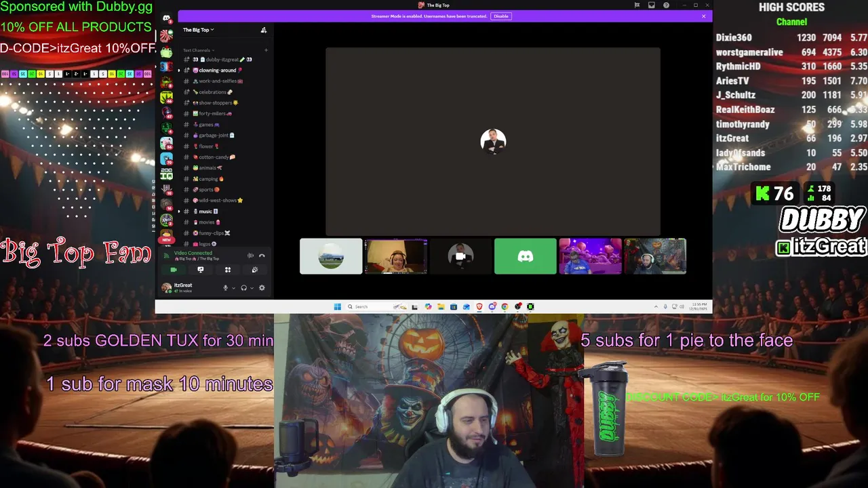Open Brave browser from the taskbar
This screenshot has width=868, height=488.
click(479, 306)
